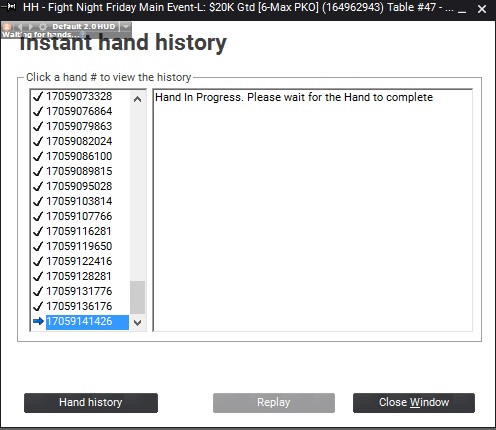Select hand 17059136176
Viewport: 496px width, 430px height.
79,306
